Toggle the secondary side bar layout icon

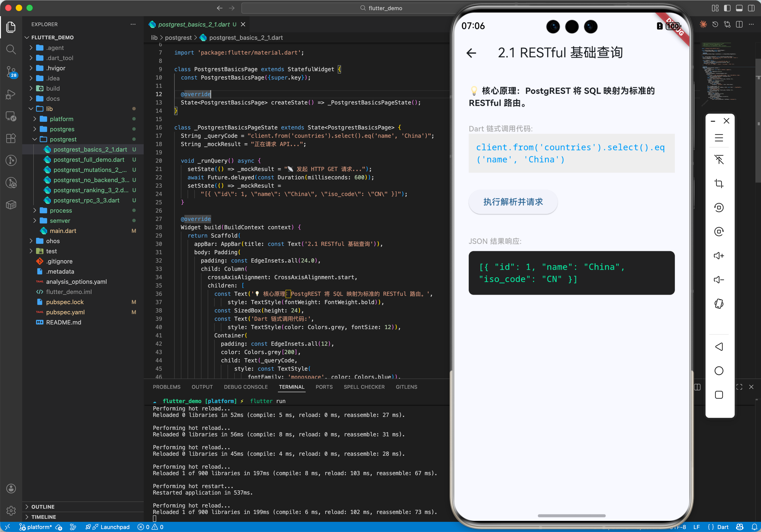(751, 8)
